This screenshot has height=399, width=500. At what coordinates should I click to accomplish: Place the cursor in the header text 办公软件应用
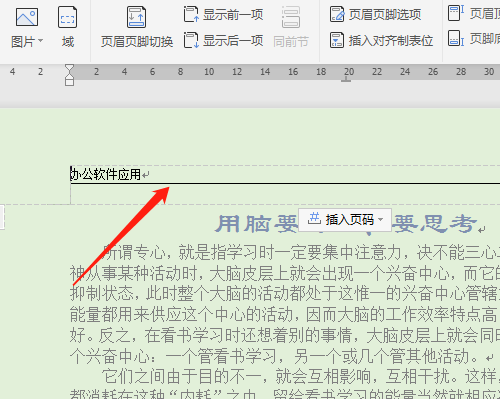pos(106,174)
